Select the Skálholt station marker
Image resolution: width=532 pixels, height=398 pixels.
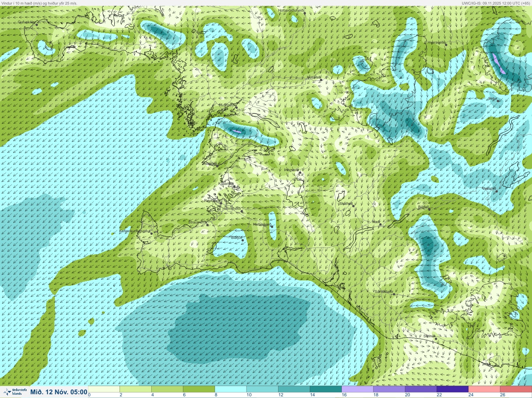coord(353,206)
